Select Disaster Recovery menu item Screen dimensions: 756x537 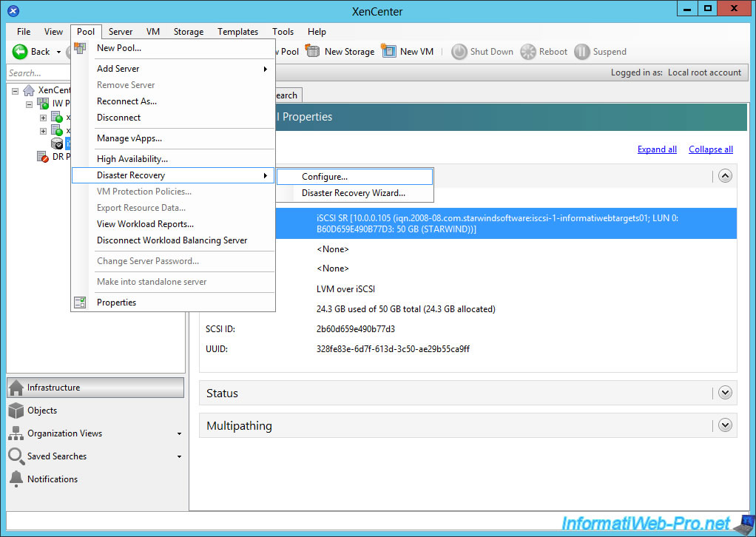point(173,175)
